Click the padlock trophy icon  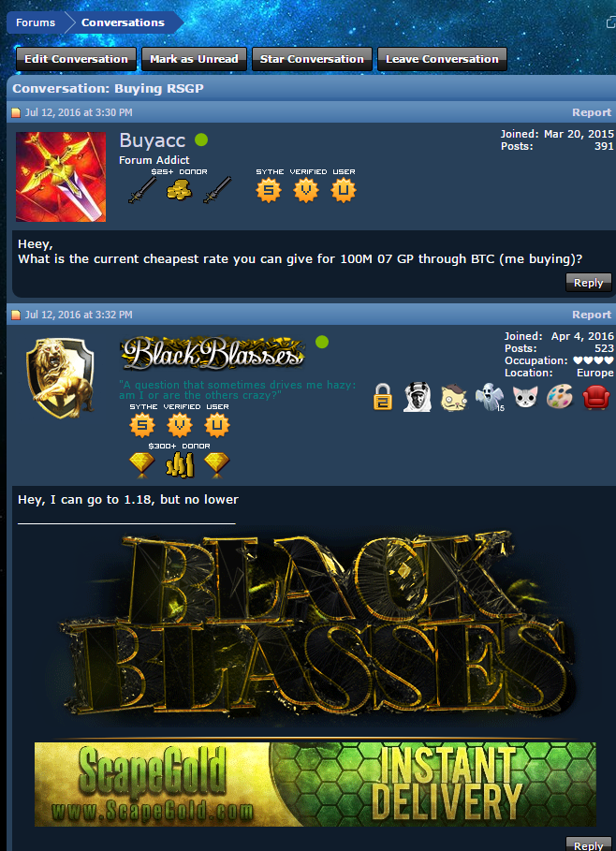[x=383, y=396]
